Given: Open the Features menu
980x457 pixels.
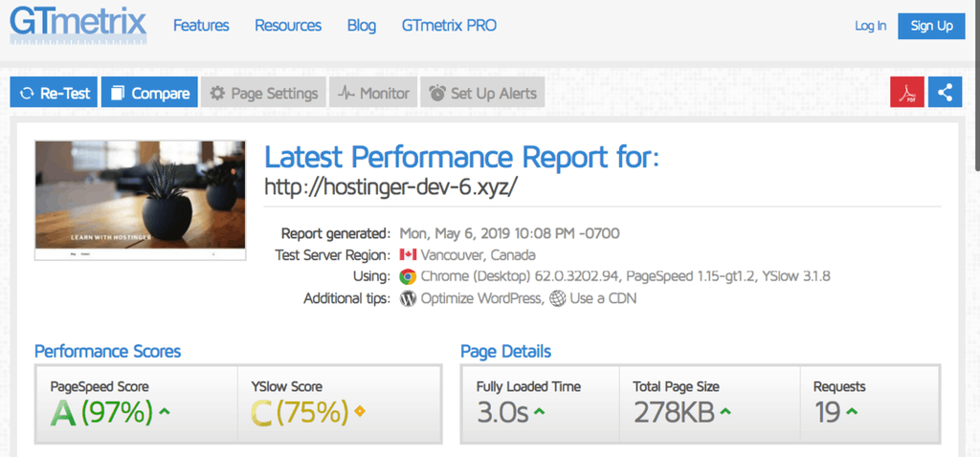Looking at the screenshot, I should (x=201, y=26).
